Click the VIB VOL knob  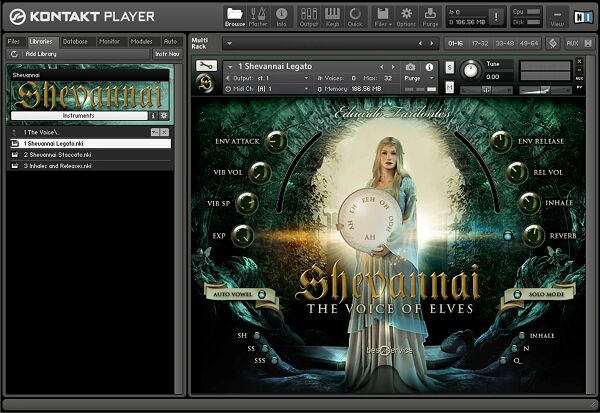tap(260, 172)
